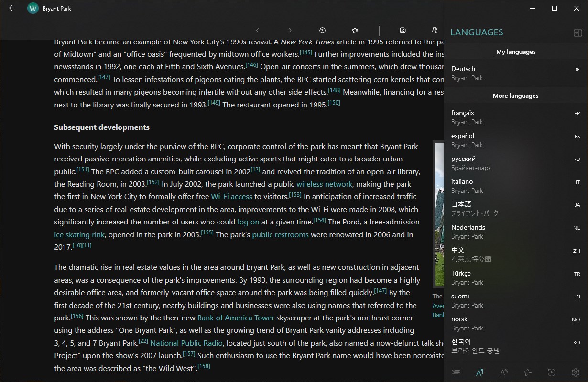Click citation reference [153]
Viewport: 588px width, 382px height.
pyautogui.click(x=295, y=195)
